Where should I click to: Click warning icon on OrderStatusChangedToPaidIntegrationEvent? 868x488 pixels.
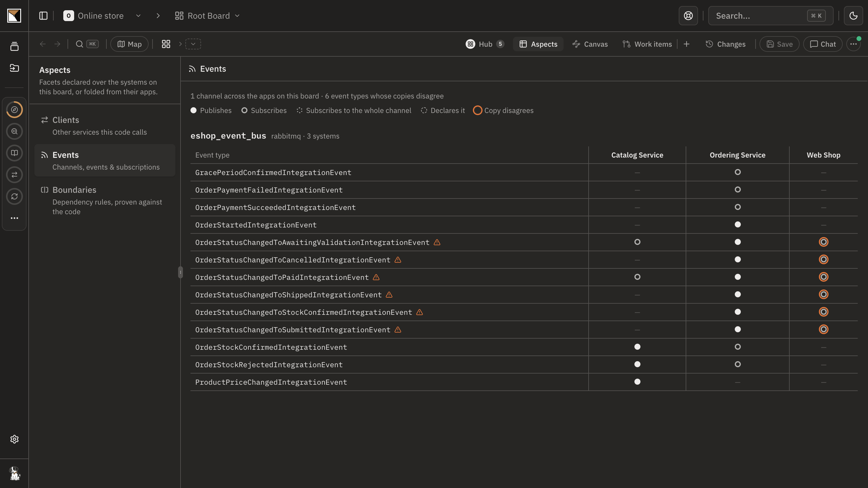pos(376,277)
